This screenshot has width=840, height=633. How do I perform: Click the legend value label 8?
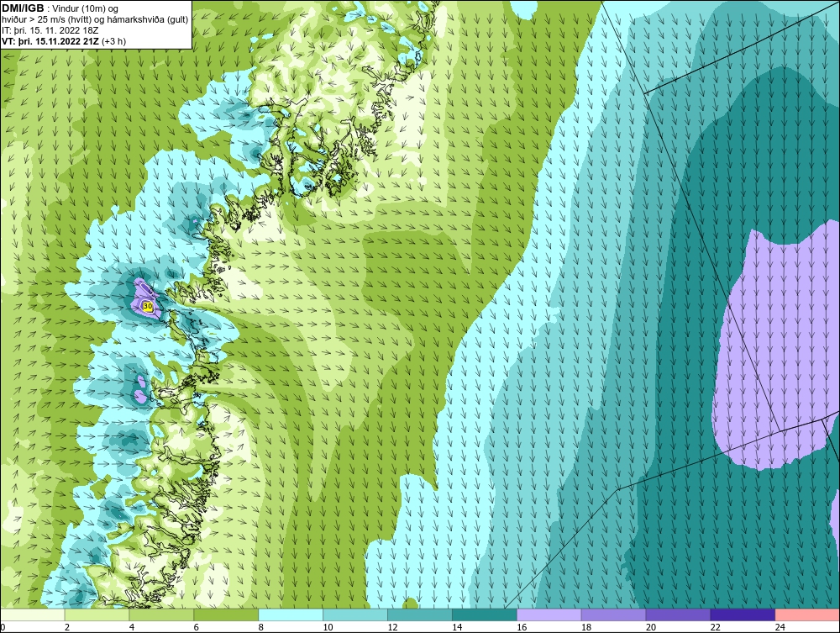pos(261,627)
